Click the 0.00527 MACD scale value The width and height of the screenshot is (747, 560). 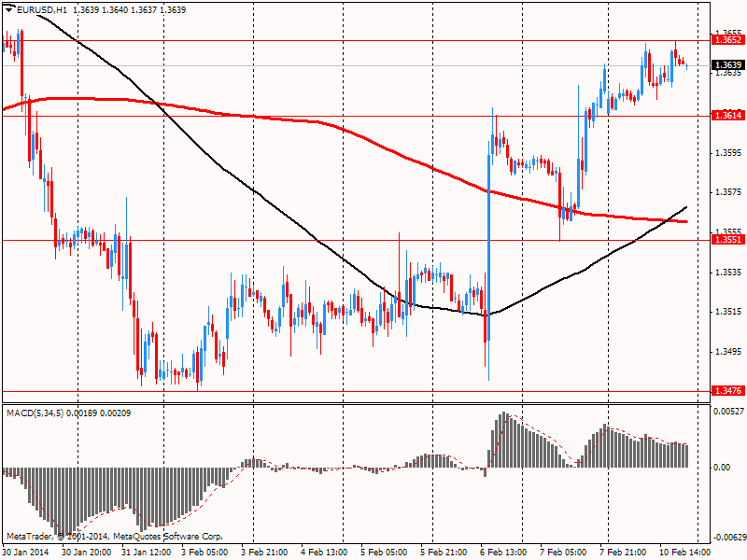[729, 412]
